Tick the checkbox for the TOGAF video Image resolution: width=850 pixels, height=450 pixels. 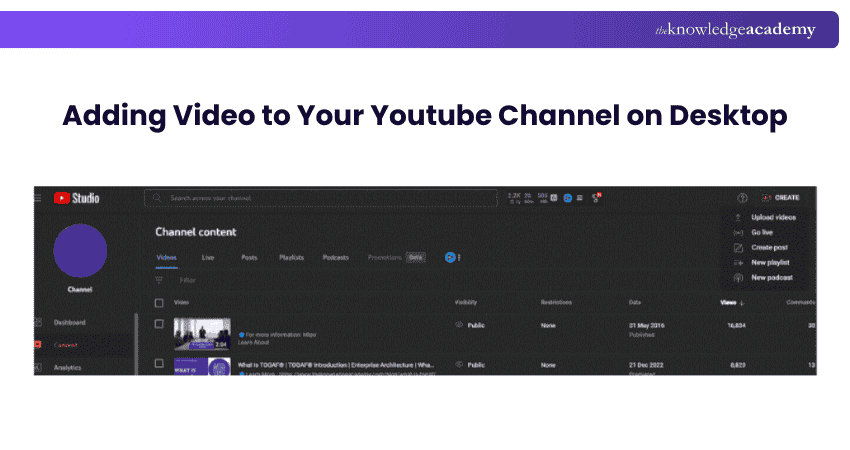pyautogui.click(x=159, y=363)
